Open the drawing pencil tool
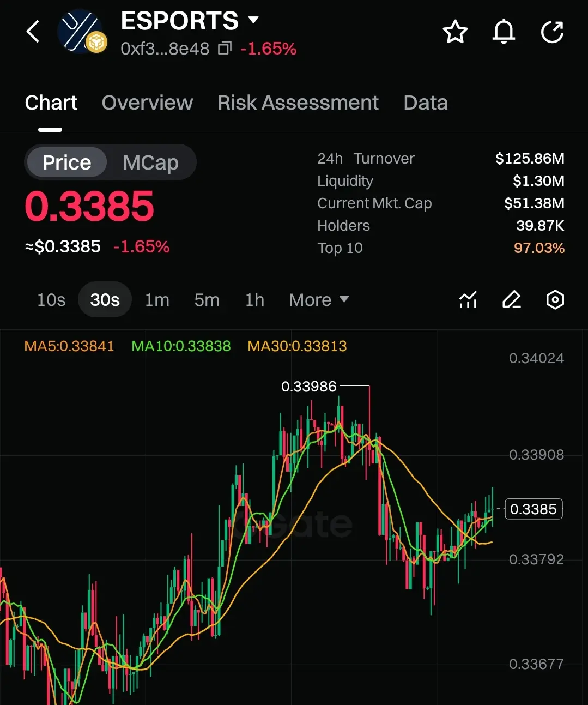The width and height of the screenshot is (588, 705). [511, 299]
